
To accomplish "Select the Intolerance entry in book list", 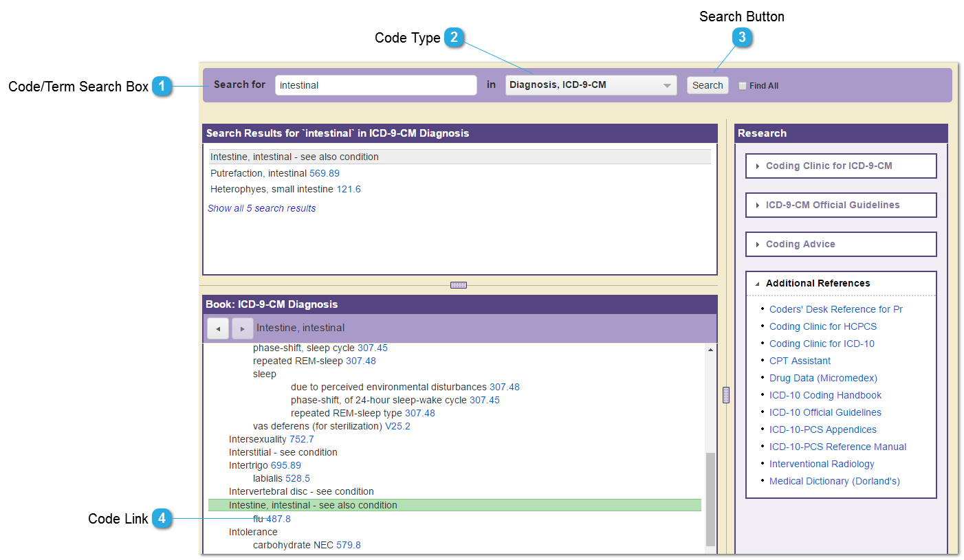I will coord(253,532).
